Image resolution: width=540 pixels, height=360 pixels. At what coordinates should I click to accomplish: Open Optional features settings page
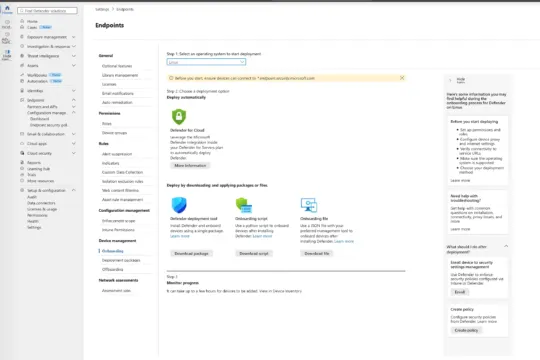point(117,66)
